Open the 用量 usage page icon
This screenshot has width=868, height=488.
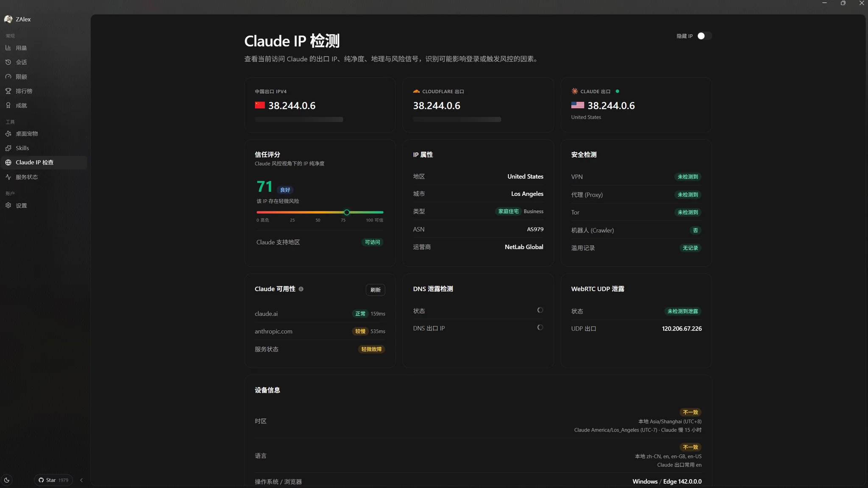point(8,48)
